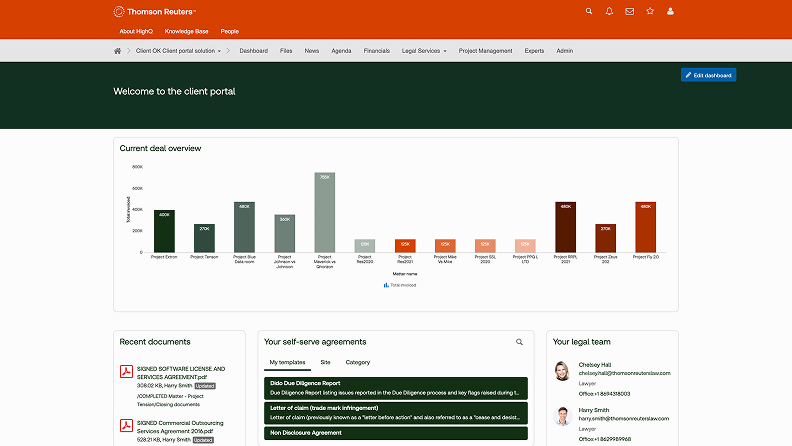Image resolution: width=792 pixels, height=446 pixels.
Task: Open the Financials menu item
Action: tap(377, 50)
